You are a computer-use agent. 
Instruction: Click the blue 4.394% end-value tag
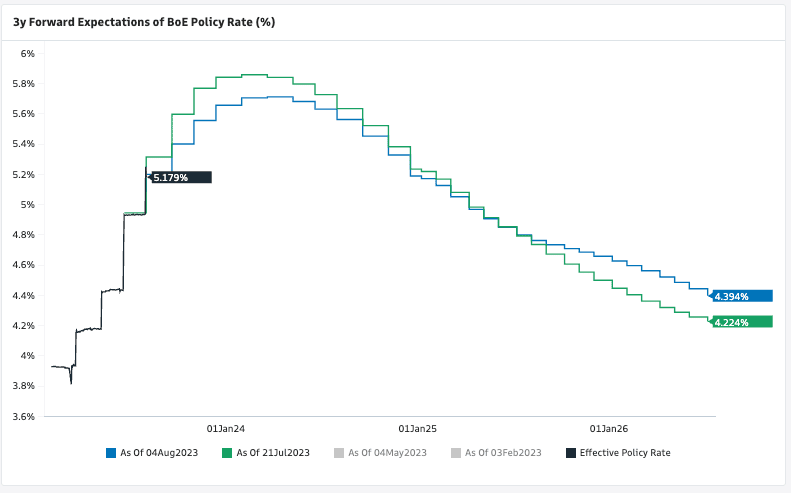pos(743,296)
